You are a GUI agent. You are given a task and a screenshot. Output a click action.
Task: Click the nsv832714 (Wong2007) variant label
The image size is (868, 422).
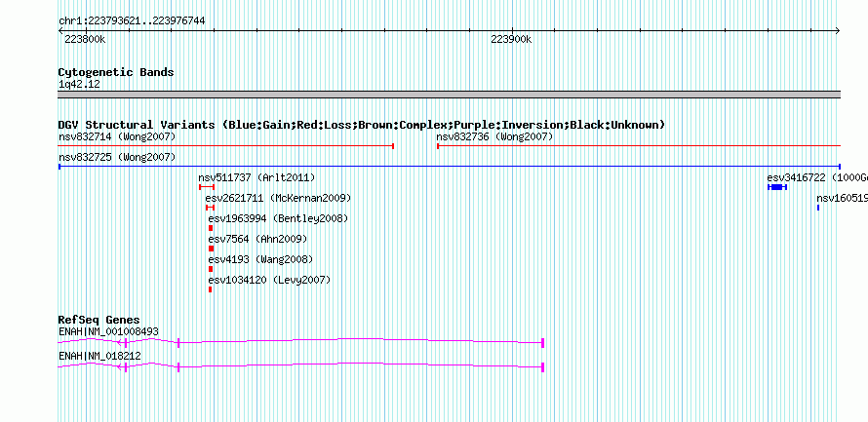point(117,136)
